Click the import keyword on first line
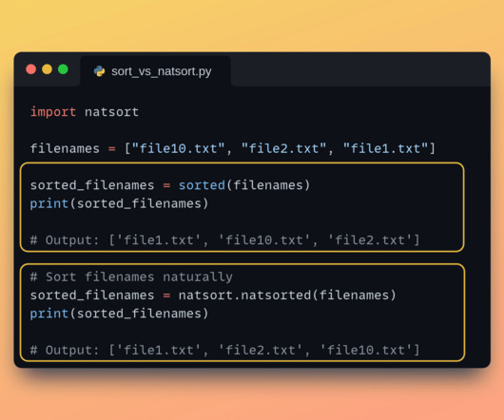504x420 pixels. [x=53, y=112]
